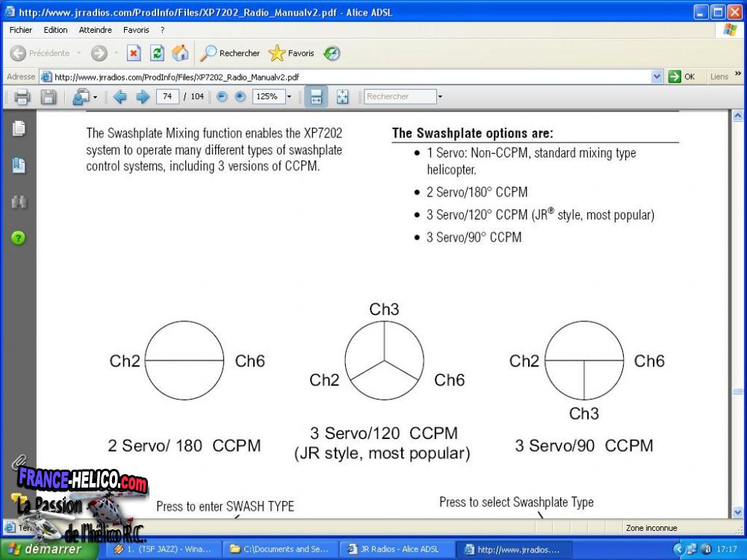Toggle fit full page view
Viewport: 747px width, 560px height.
click(342, 96)
